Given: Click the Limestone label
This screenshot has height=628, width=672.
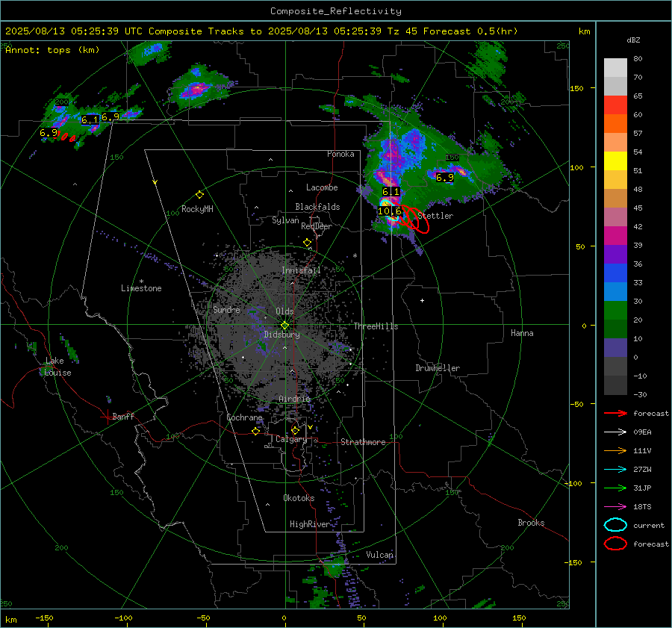Looking at the screenshot, I should tap(141, 288).
